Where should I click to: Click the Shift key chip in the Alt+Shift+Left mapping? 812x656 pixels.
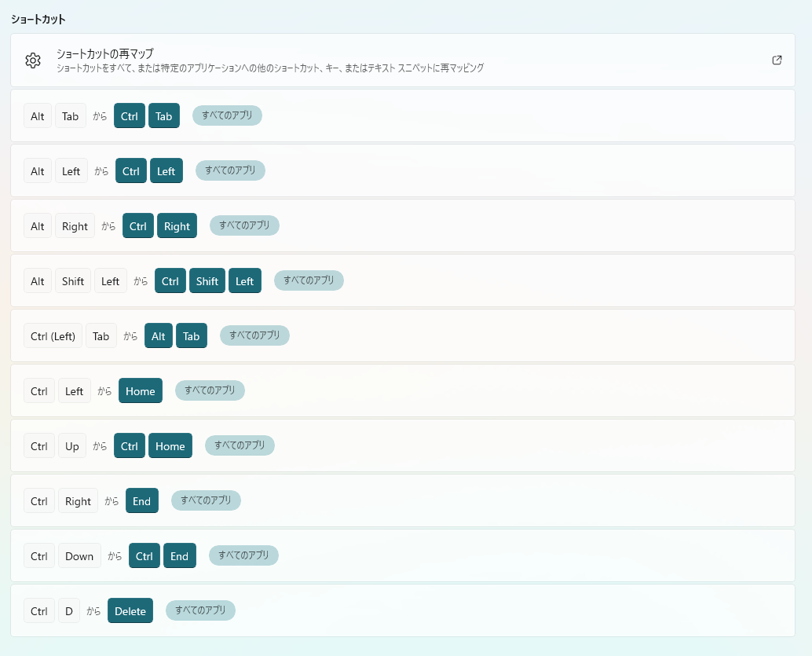[207, 280]
